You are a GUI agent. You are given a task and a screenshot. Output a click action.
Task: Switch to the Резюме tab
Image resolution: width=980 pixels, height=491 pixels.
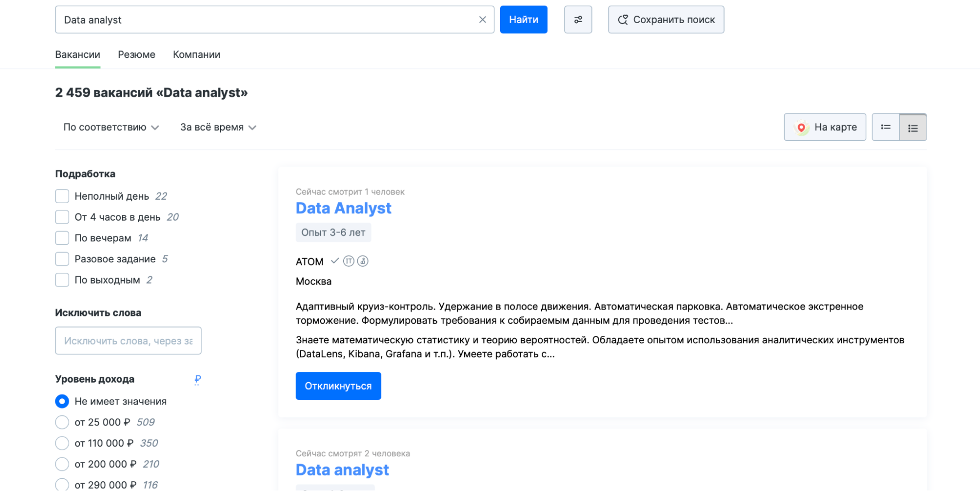tap(136, 54)
